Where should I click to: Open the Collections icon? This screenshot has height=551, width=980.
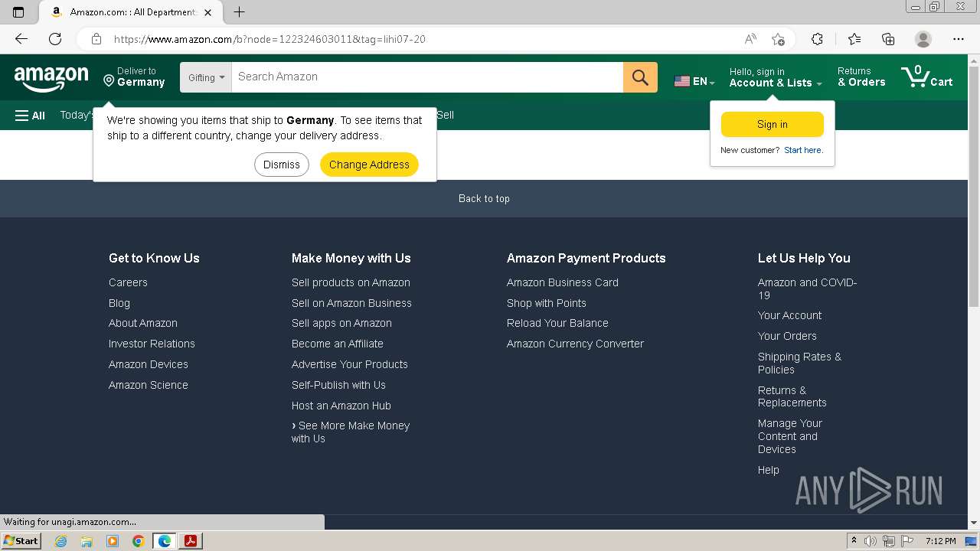pyautogui.click(x=888, y=39)
